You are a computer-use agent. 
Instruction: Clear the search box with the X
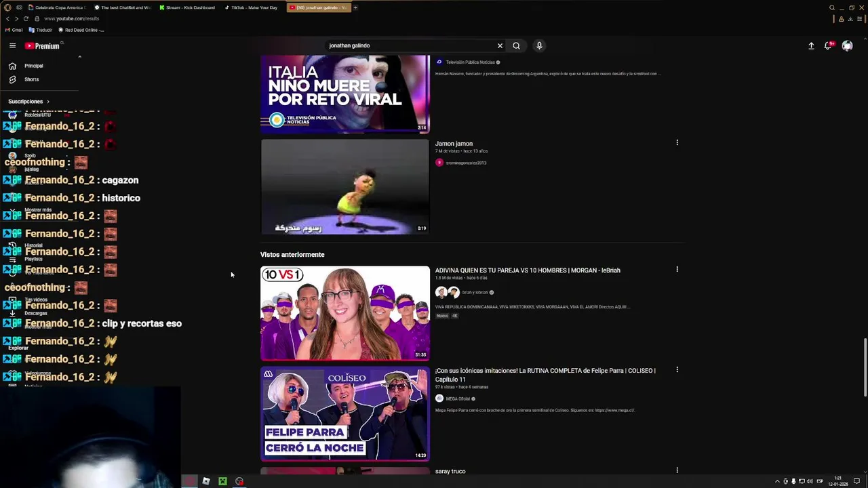(500, 46)
